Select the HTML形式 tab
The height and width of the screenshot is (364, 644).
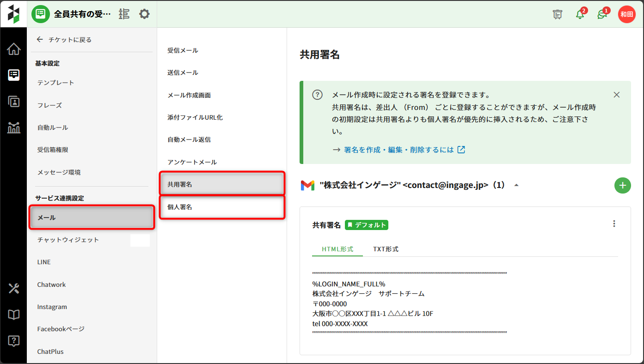pos(337,249)
